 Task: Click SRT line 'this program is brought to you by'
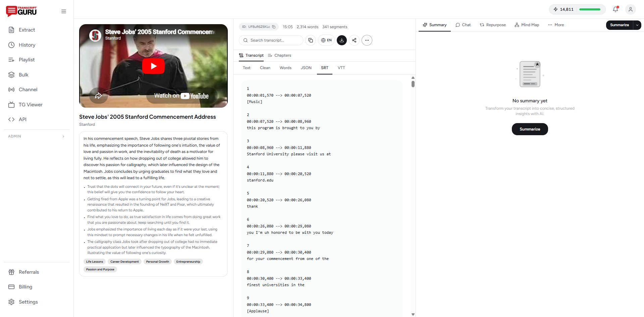[x=283, y=128]
